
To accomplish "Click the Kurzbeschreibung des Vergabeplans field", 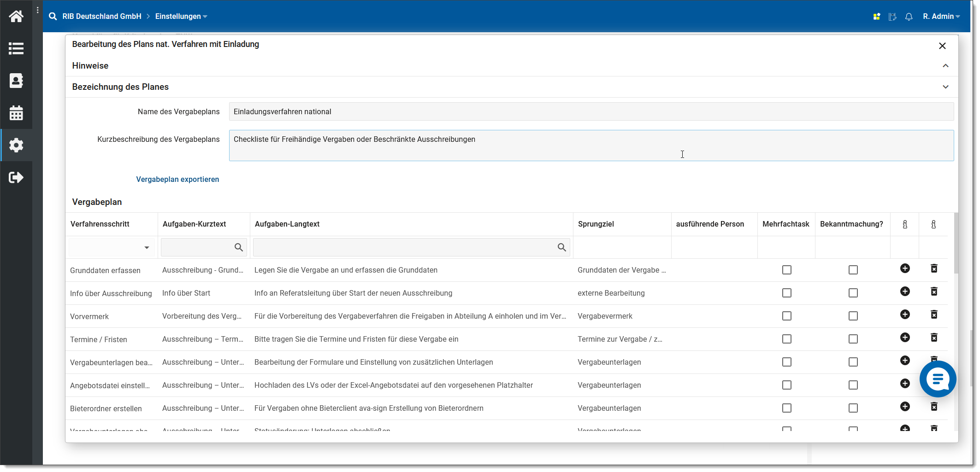I will coord(591,146).
